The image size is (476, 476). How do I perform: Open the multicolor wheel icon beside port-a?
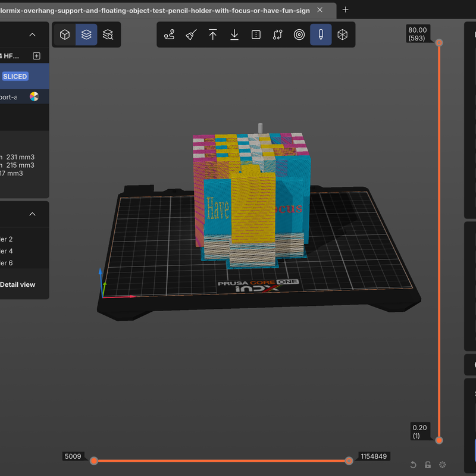[34, 96]
